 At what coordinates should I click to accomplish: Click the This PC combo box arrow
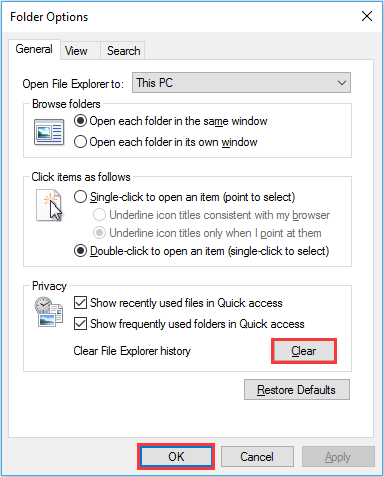[x=342, y=83]
